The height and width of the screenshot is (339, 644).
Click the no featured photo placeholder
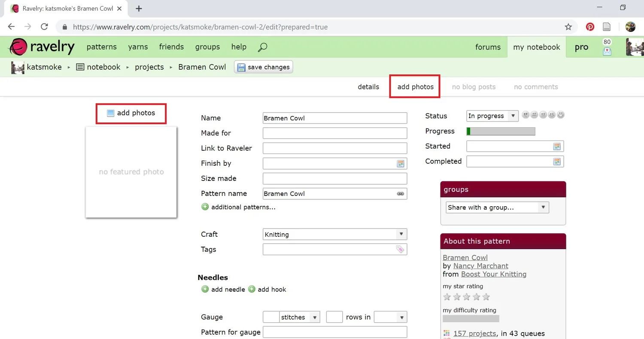point(131,172)
